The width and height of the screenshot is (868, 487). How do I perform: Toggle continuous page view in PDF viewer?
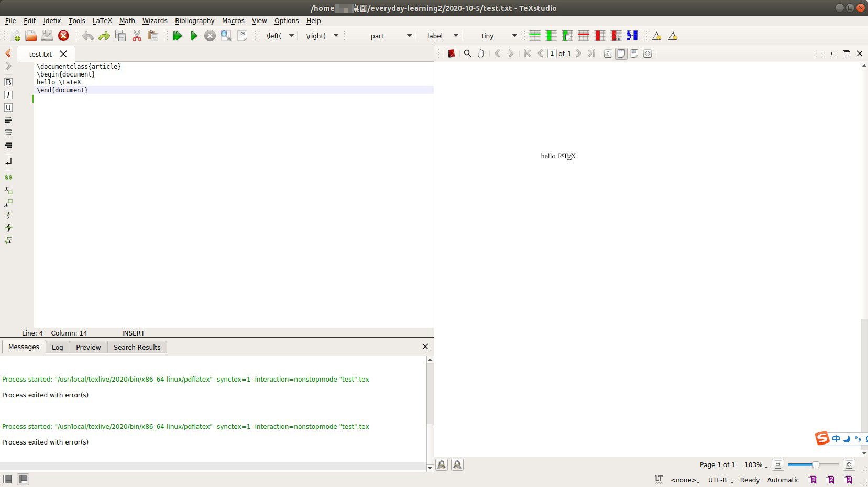(608, 53)
